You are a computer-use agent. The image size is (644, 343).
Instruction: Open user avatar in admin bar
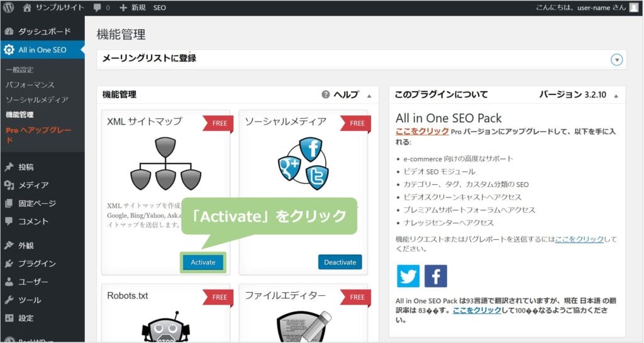[634, 8]
